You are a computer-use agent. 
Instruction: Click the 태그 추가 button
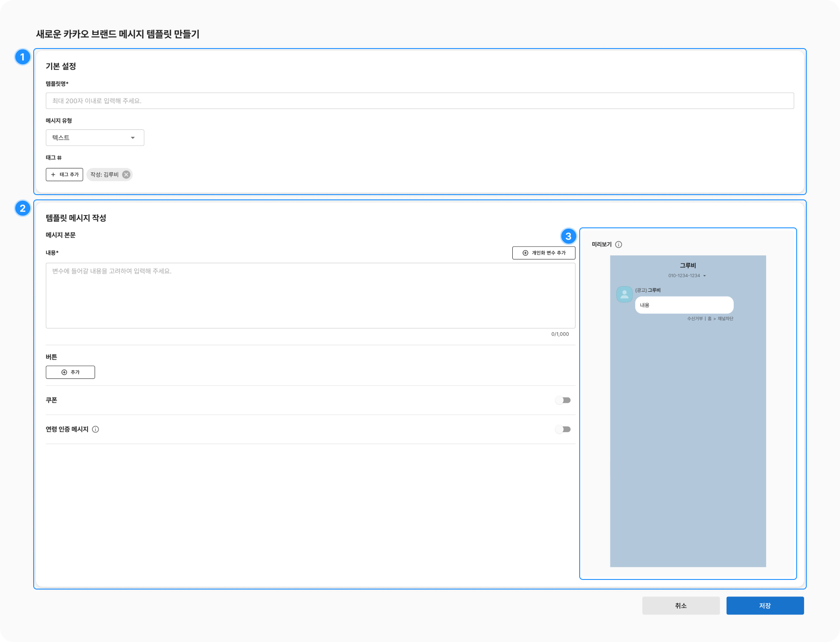coord(64,174)
